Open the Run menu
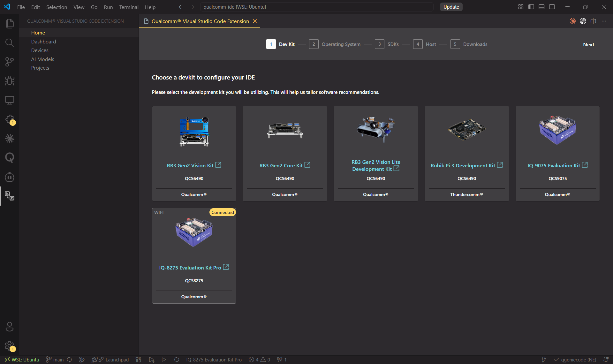The height and width of the screenshot is (364, 613). tap(108, 7)
